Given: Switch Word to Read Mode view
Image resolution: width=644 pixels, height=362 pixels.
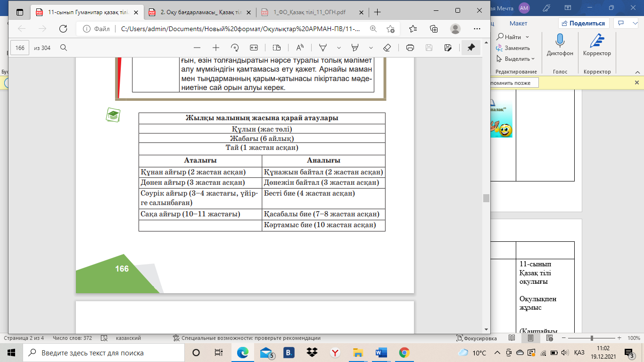Looking at the screenshot, I should tap(512, 338).
